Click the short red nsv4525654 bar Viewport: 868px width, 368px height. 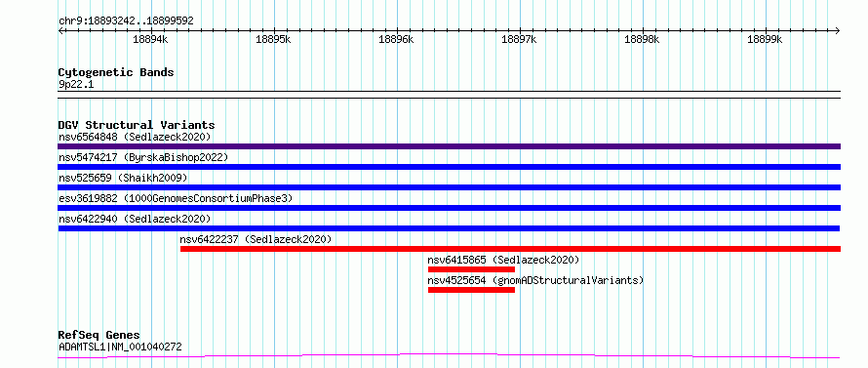click(472, 290)
